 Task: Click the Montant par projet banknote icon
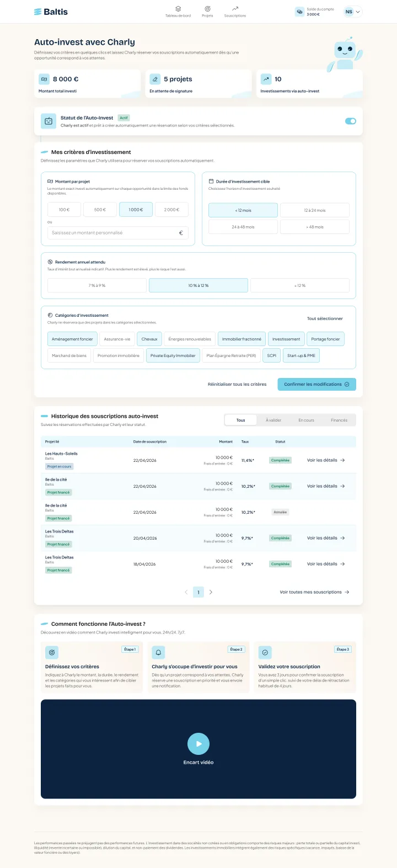pos(50,181)
